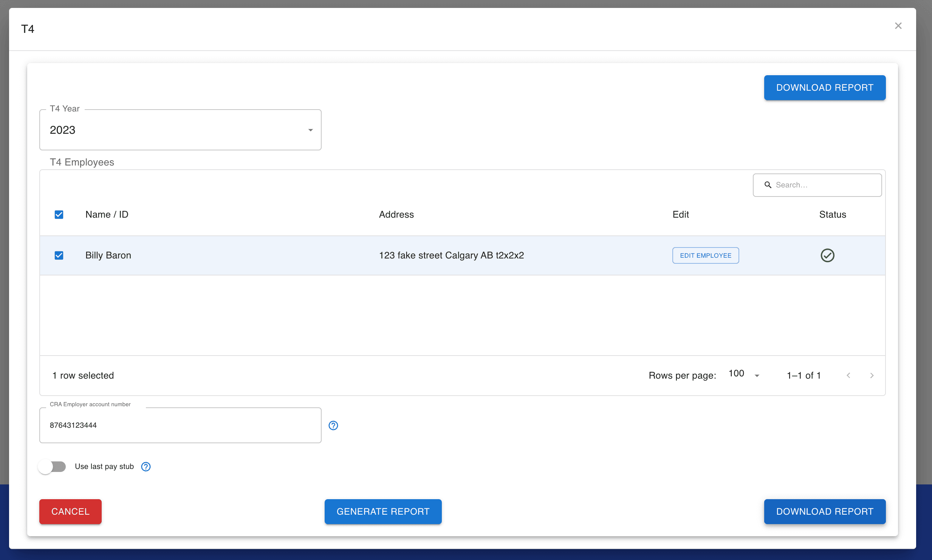Go to previous page arrow
This screenshot has height=560, width=932.
(x=848, y=375)
